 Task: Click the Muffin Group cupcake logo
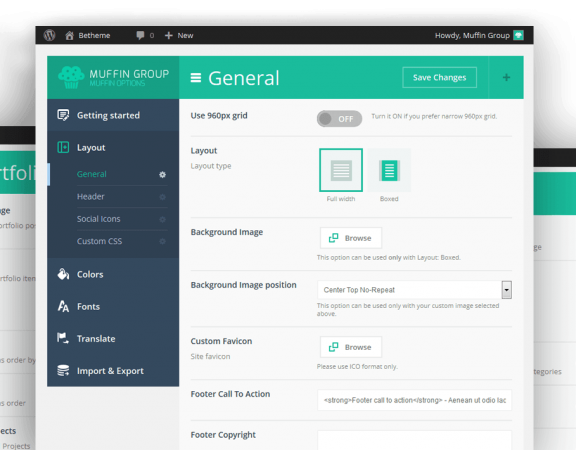71,78
